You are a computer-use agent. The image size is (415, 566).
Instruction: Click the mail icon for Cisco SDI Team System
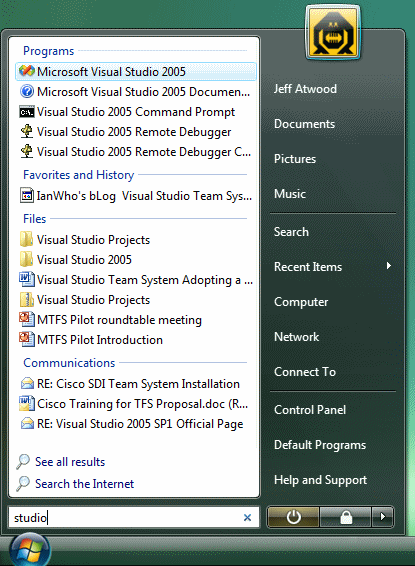[27, 383]
